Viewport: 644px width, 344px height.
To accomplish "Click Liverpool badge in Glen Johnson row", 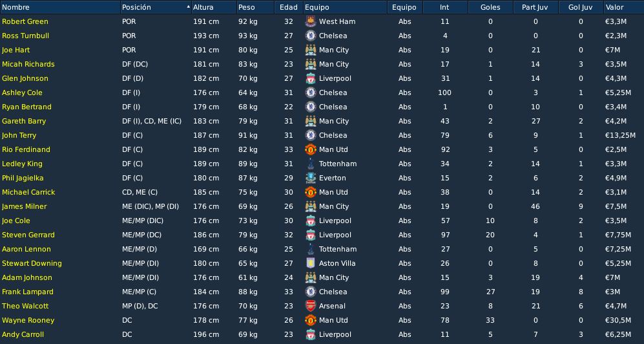I will point(311,78).
